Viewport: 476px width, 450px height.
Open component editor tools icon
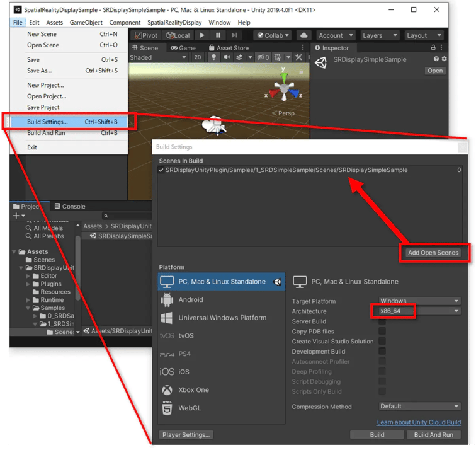tap(298, 57)
